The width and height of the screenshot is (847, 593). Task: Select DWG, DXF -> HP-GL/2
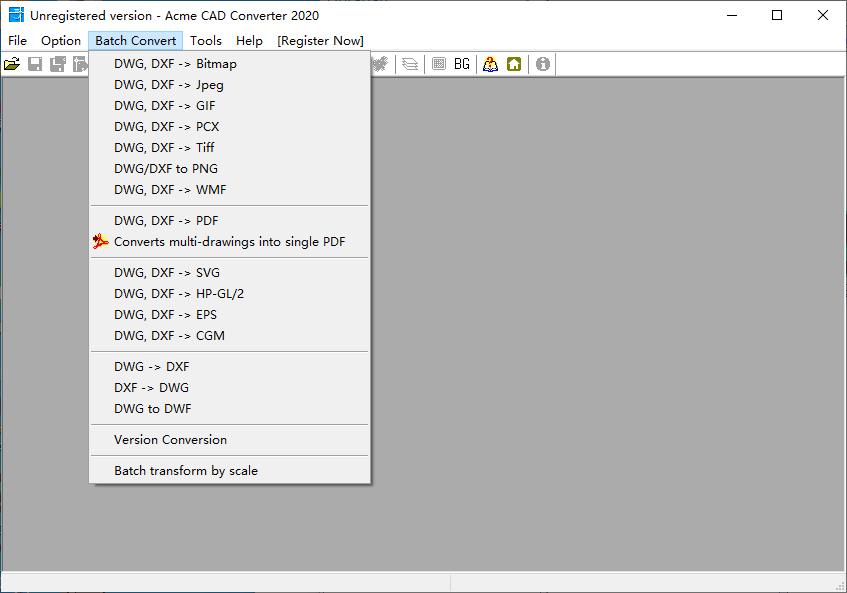coord(230,294)
